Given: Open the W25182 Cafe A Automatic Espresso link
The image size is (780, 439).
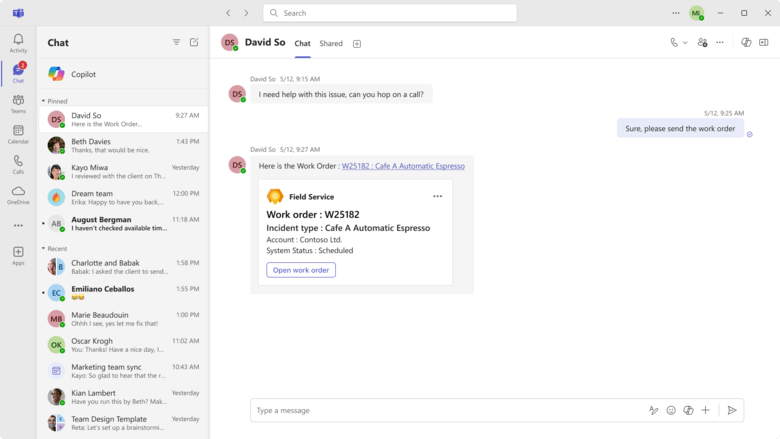Looking at the screenshot, I should click(403, 166).
